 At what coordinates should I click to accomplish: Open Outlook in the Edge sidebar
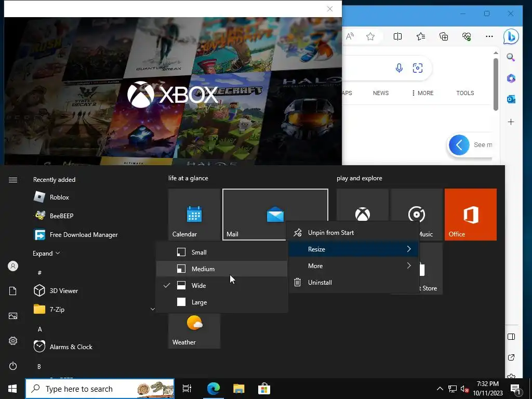click(511, 99)
